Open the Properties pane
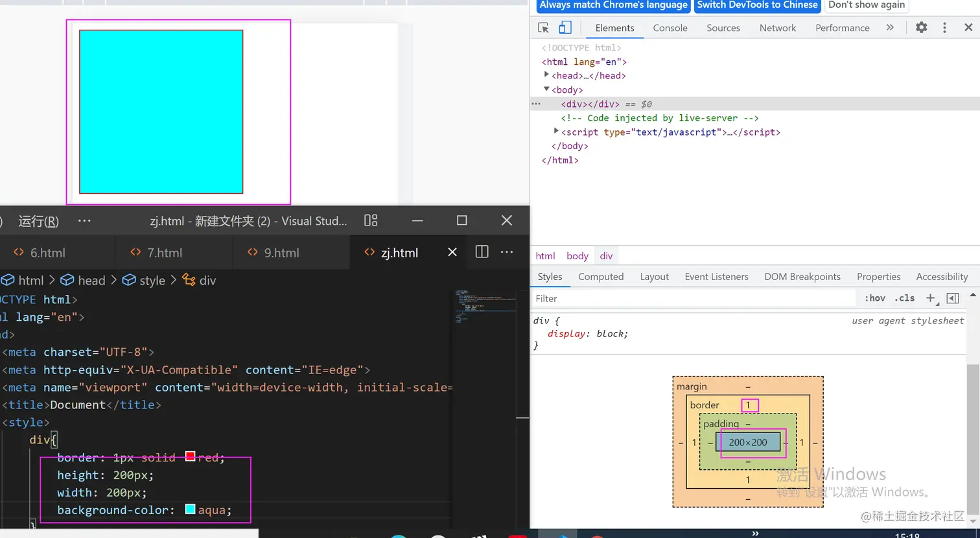Viewport: 980px width, 538px height. click(878, 277)
